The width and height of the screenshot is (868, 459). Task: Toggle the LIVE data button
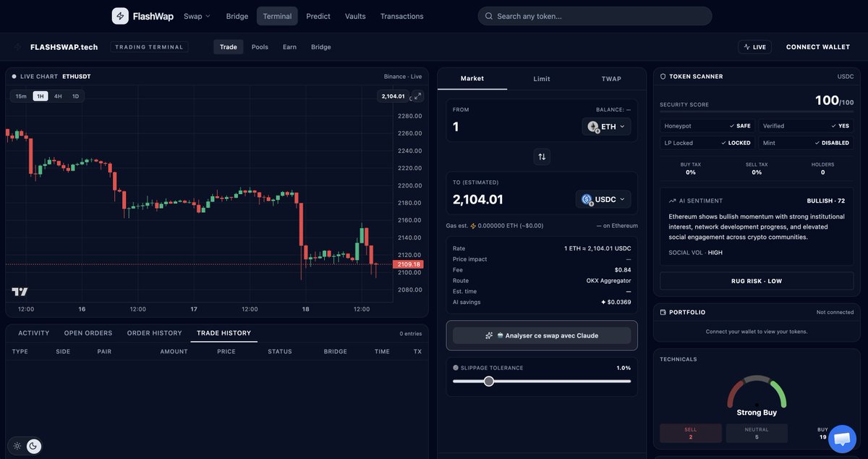coord(754,47)
